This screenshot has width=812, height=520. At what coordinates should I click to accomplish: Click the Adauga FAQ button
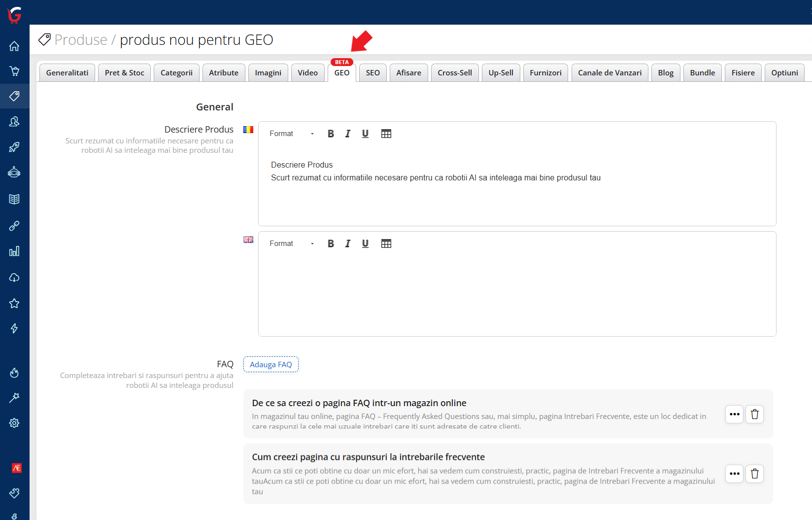click(271, 365)
